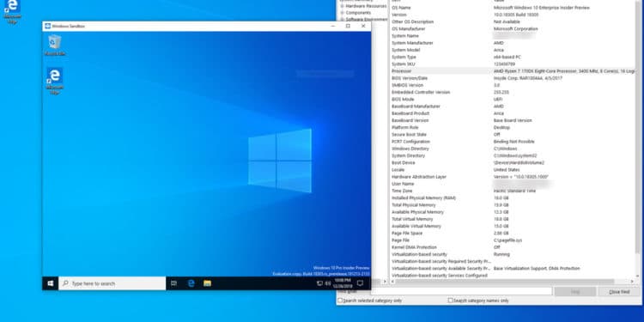Select Hardware Resources in System Information tree
The image size is (644, 322).
point(366,6)
